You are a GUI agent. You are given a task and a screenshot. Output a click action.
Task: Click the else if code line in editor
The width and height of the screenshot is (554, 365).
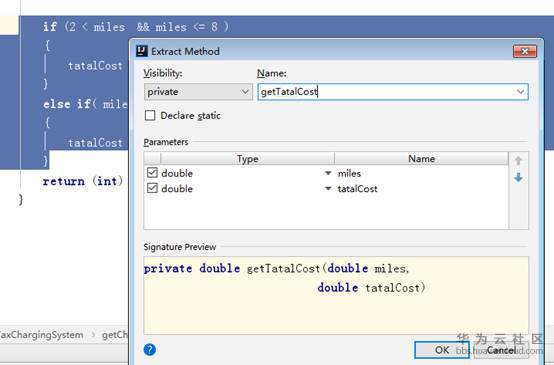point(85,104)
